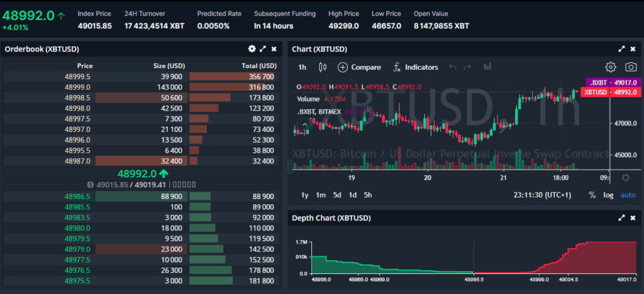Screen dimensions: 644x294
Task: Click the Compare plus-circle icon
Action: pos(343,67)
